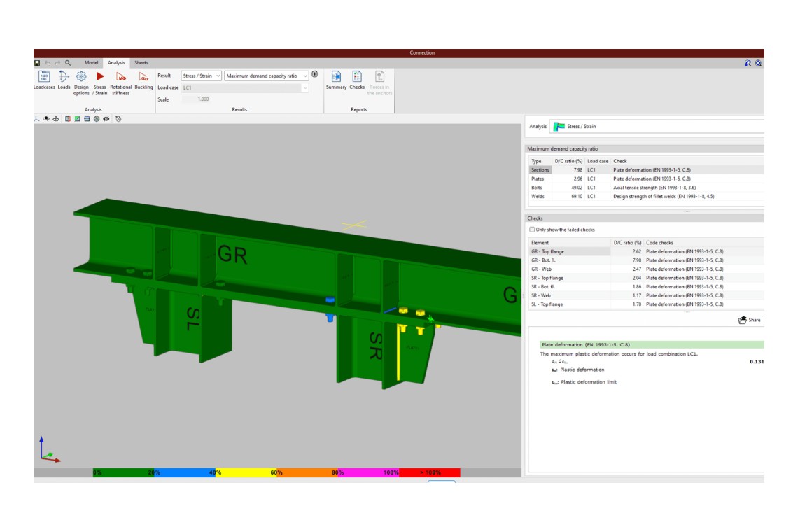The width and height of the screenshot is (798, 532).
Task: Open Maximum demand capacity ratio dropdown
Action: (x=267, y=76)
